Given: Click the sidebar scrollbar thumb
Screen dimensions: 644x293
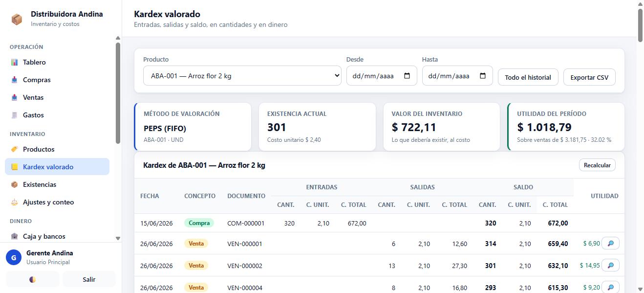Looking at the screenshot, I should (x=118, y=93).
